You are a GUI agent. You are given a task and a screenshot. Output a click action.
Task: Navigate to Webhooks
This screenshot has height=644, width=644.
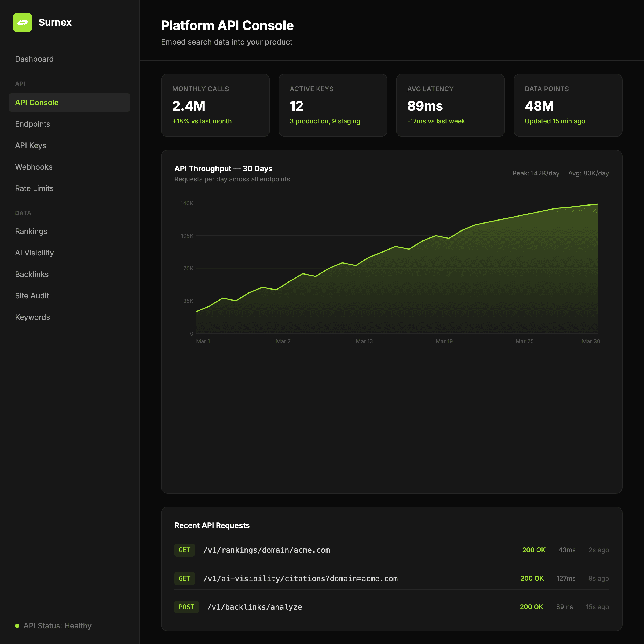pyautogui.click(x=34, y=167)
